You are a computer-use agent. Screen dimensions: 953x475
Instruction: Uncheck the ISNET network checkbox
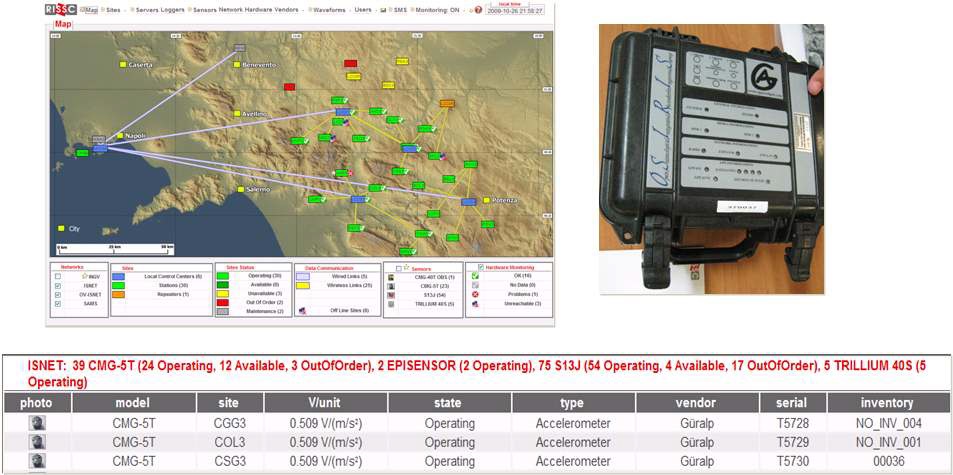(x=58, y=285)
